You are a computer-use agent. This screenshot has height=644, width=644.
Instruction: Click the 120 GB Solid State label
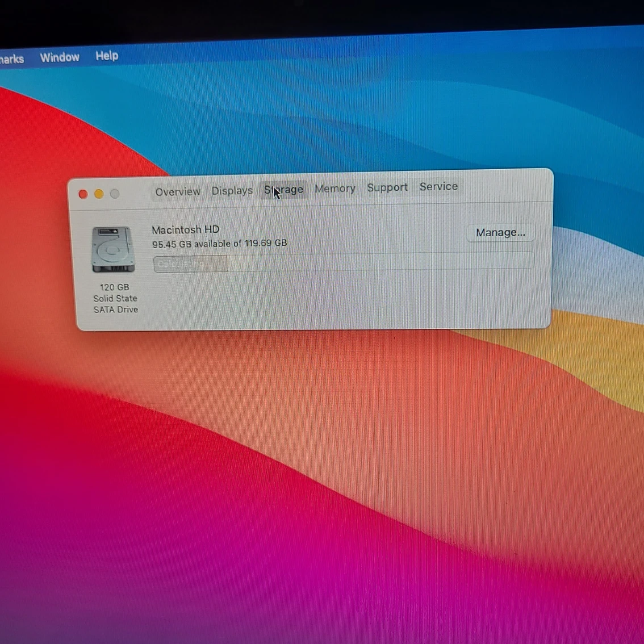pyautogui.click(x=115, y=298)
